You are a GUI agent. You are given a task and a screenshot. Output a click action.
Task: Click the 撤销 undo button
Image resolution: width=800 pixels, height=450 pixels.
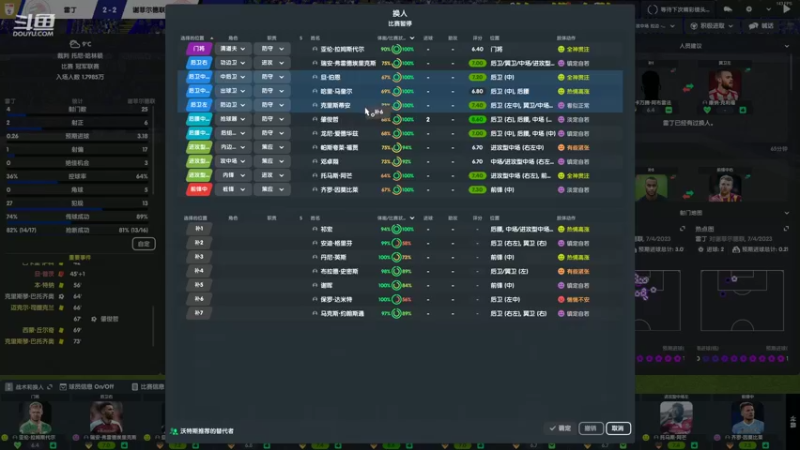pos(590,429)
